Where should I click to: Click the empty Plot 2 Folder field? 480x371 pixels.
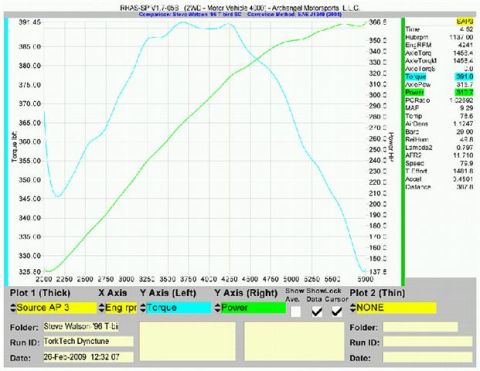click(x=420, y=327)
